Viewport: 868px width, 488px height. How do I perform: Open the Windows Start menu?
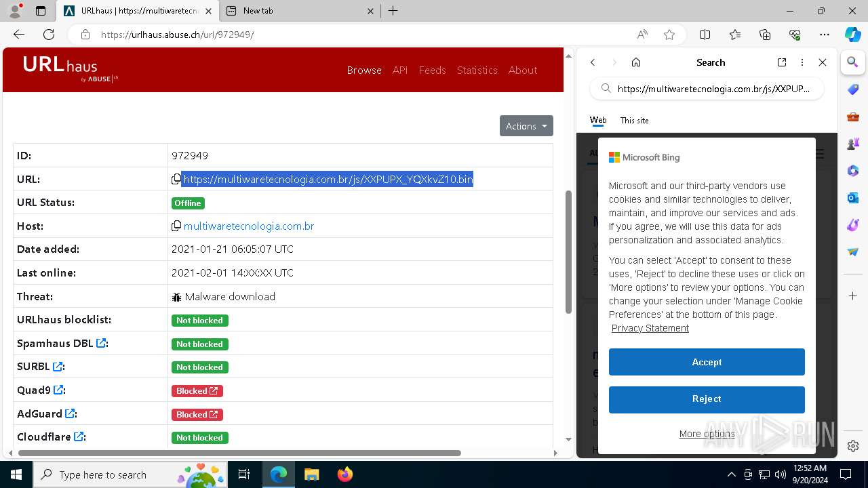16,474
